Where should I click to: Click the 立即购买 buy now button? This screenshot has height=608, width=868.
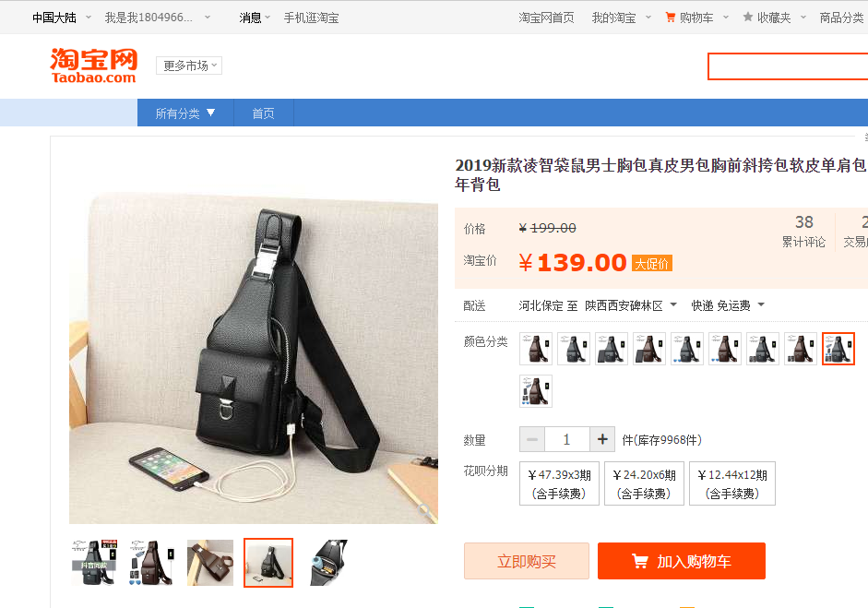click(x=527, y=561)
